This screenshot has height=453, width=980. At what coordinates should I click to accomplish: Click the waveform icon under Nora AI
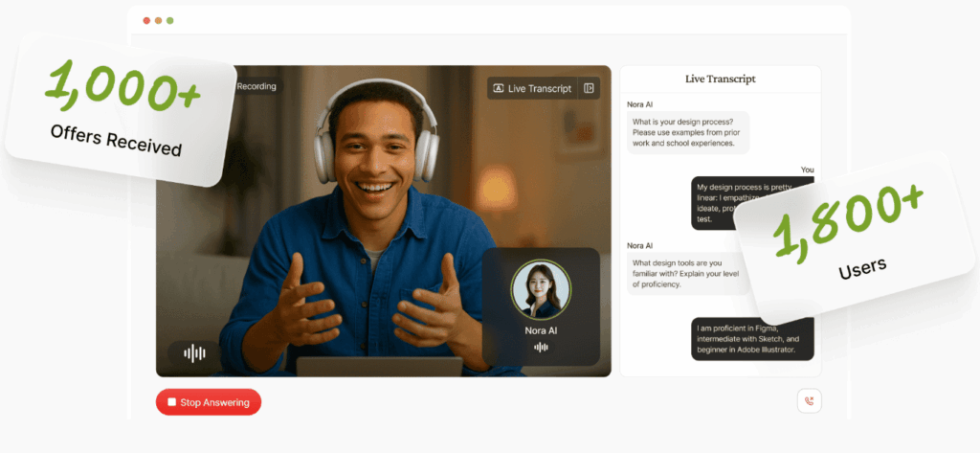coord(541,347)
